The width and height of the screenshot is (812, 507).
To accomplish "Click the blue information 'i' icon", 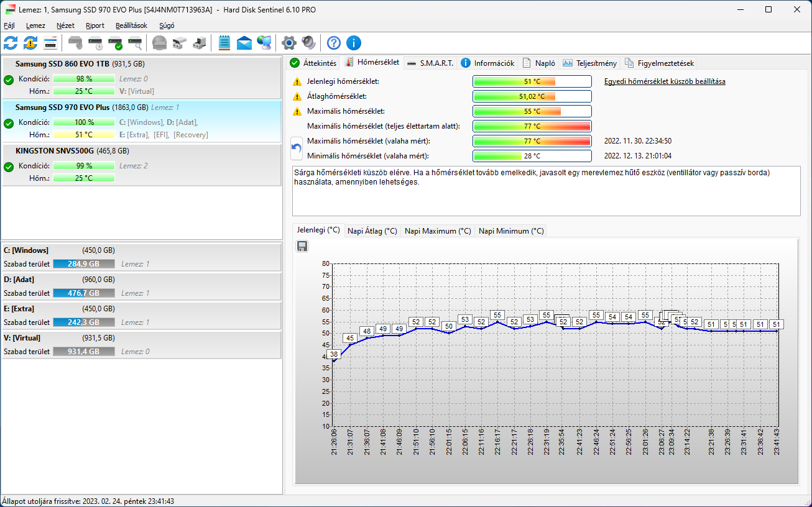I will (354, 43).
